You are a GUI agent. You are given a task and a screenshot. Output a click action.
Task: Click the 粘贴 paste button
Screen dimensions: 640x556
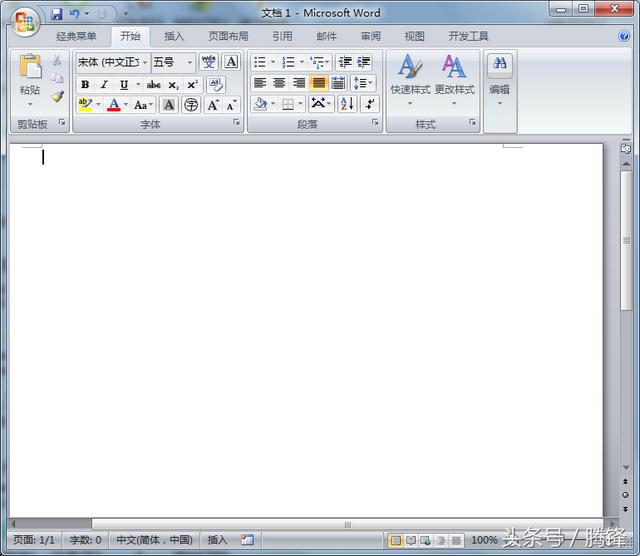tap(30, 78)
